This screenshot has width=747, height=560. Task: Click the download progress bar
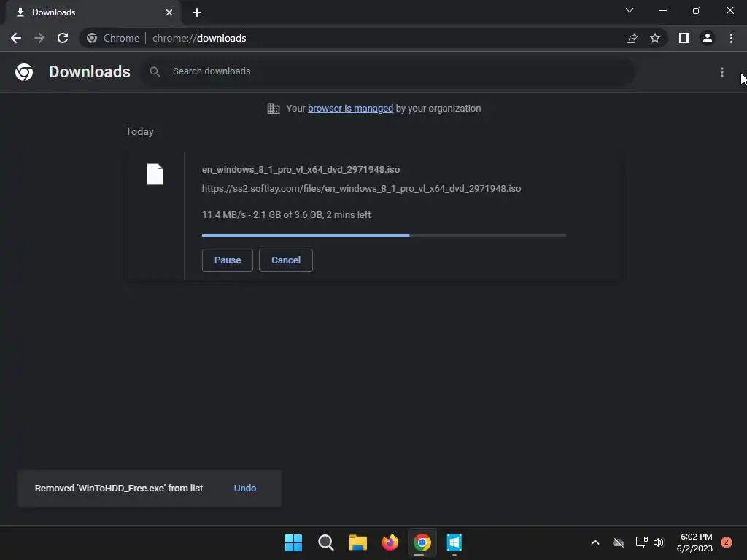pyautogui.click(x=384, y=236)
